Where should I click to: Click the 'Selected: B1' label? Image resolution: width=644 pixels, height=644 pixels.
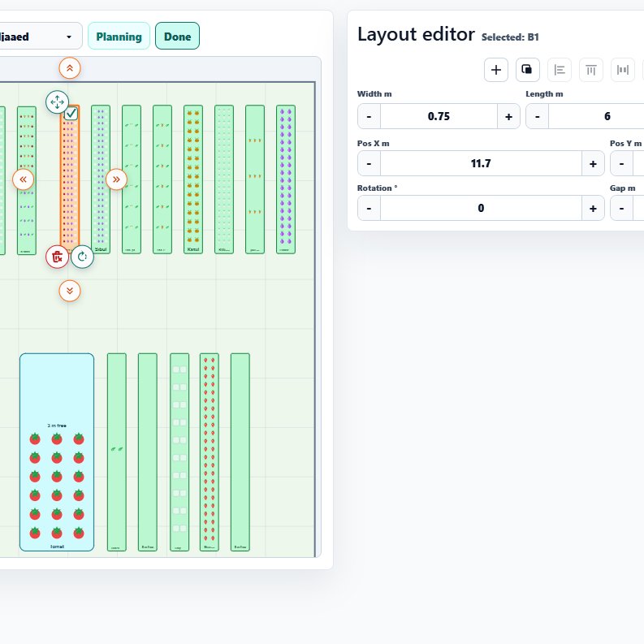tap(510, 37)
